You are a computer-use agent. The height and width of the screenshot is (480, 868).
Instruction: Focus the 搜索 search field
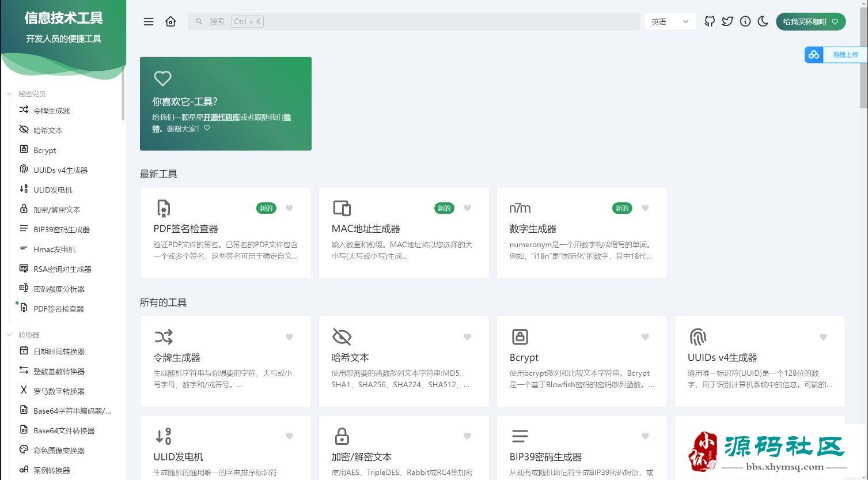click(414, 21)
